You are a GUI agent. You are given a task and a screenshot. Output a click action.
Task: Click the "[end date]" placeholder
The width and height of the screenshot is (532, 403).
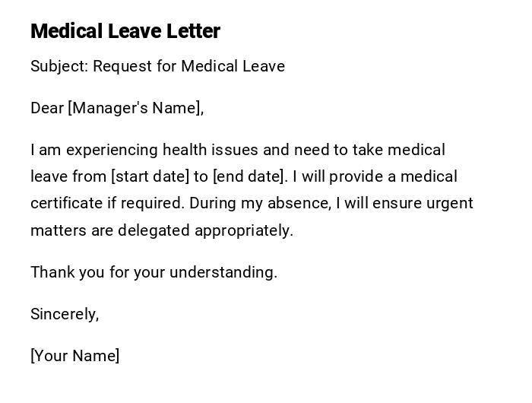click(250, 176)
